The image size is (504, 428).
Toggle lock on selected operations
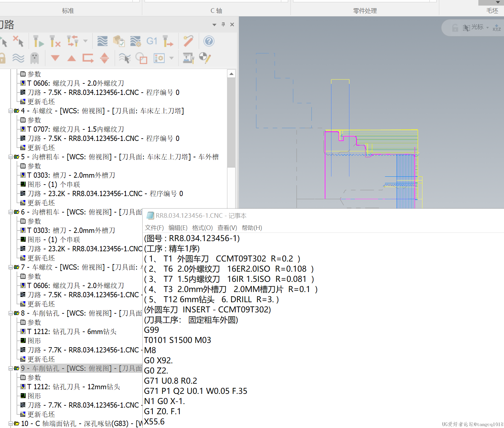[x=3, y=58]
